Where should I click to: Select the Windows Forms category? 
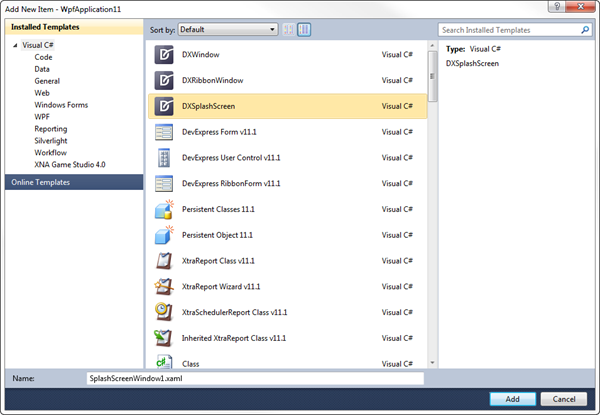click(x=61, y=105)
